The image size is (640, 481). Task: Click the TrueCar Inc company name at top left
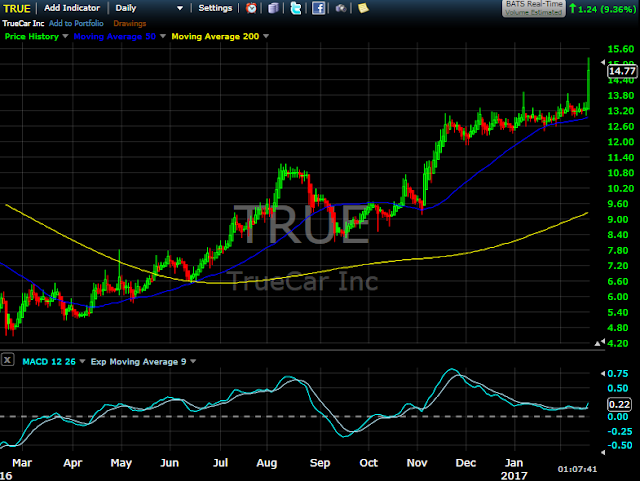[23, 23]
